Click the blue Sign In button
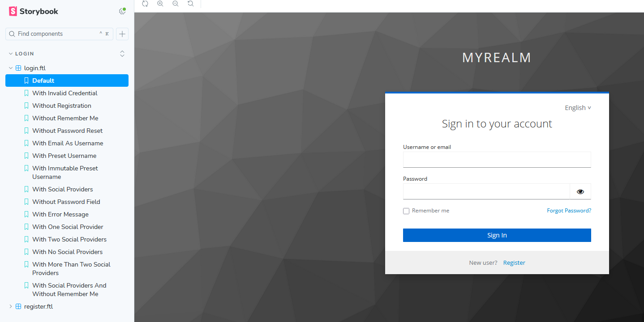644x322 pixels. click(497, 235)
